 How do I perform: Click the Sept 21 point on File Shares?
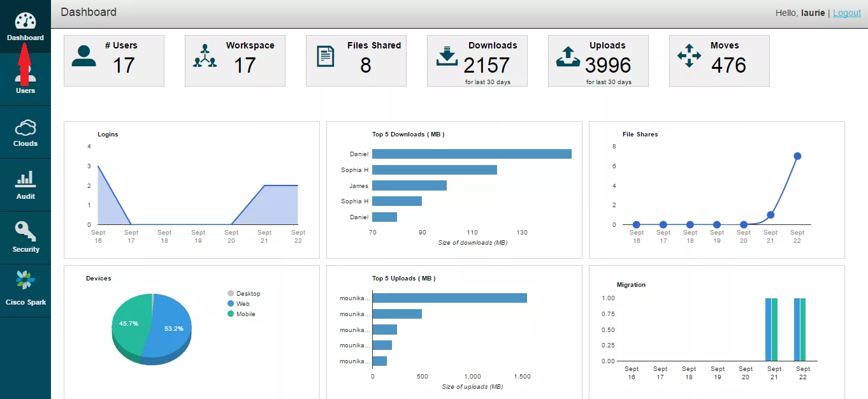coord(770,215)
